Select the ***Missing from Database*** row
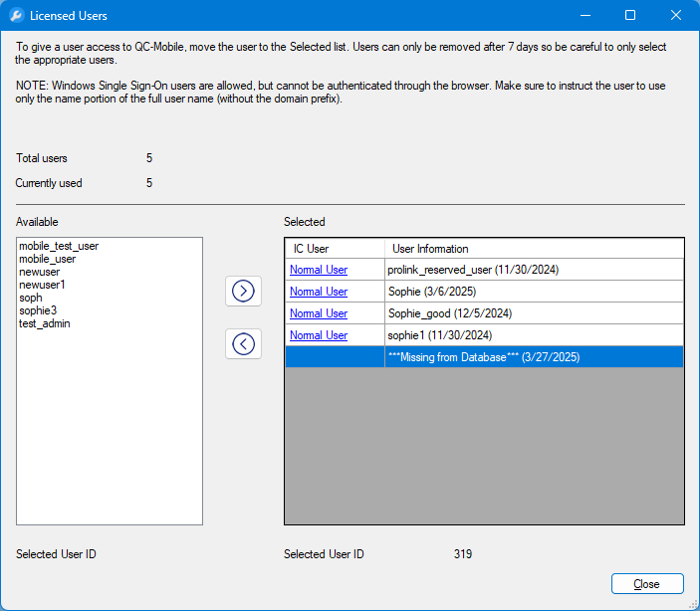Viewport: 700px width, 611px height. [484, 357]
